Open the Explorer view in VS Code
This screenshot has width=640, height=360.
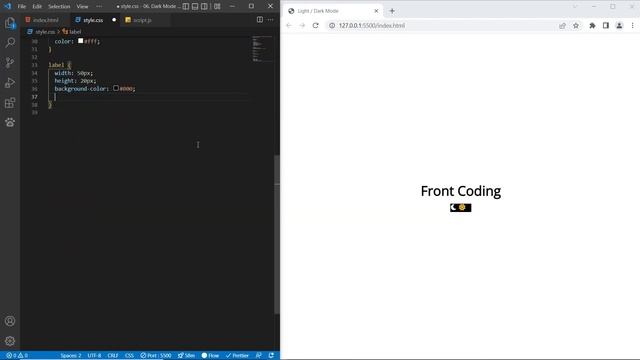[10, 23]
